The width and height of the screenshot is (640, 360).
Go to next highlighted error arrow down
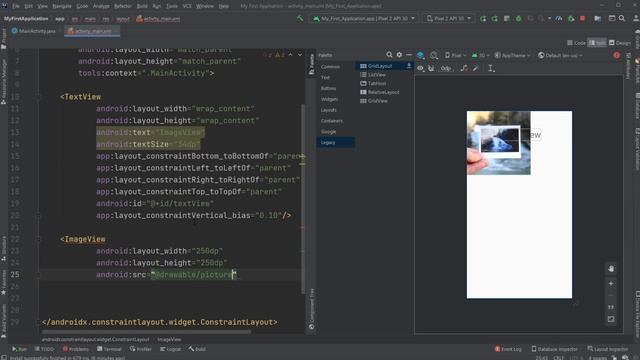click(x=300, y=55)
